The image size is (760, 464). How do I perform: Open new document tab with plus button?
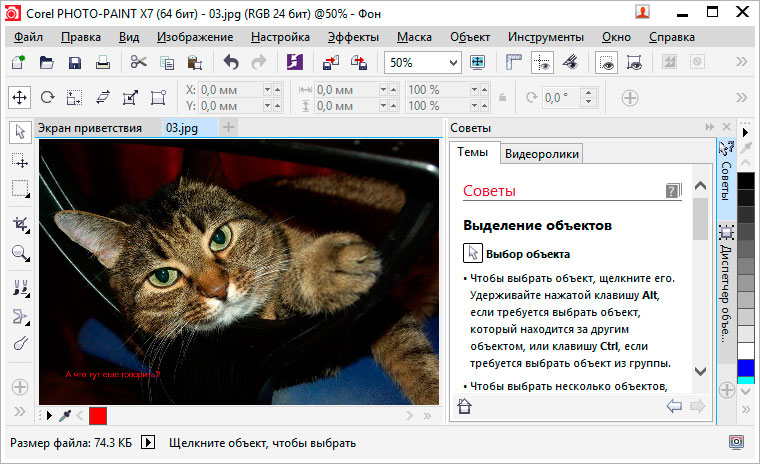tap(229, 128)
